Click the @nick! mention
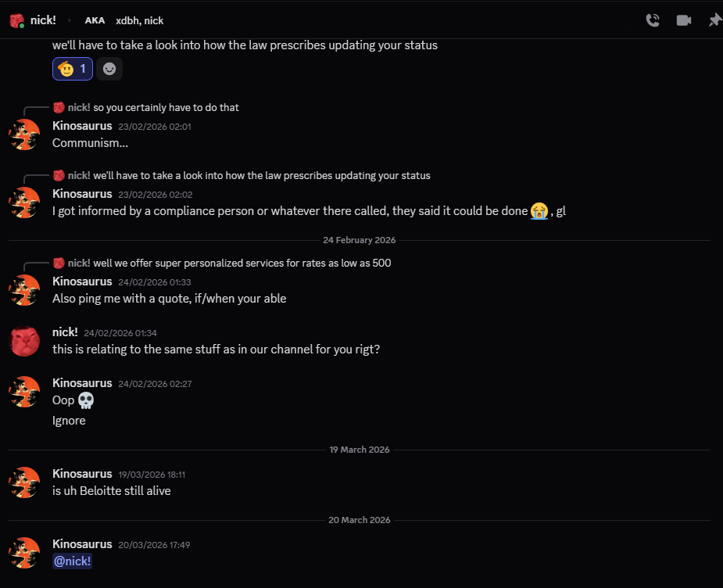 72,561
